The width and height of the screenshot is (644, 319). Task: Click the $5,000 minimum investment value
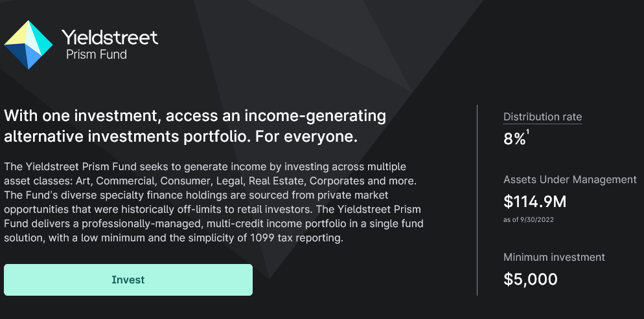[x=531, y=280]
